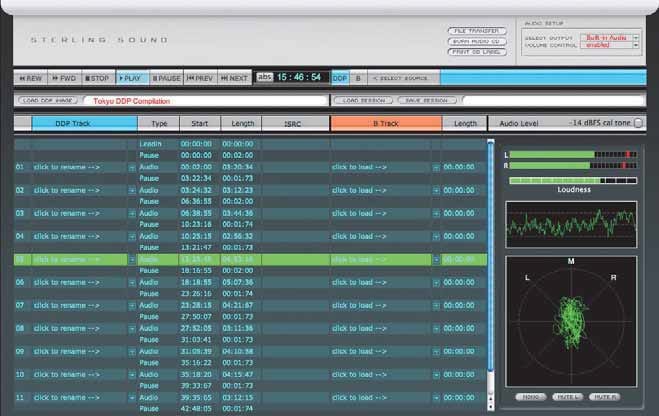The width and height of the screenshot is (659, 416).
Task: Click the scrollbar down arrow at bottom
Action: pos(490,407)
